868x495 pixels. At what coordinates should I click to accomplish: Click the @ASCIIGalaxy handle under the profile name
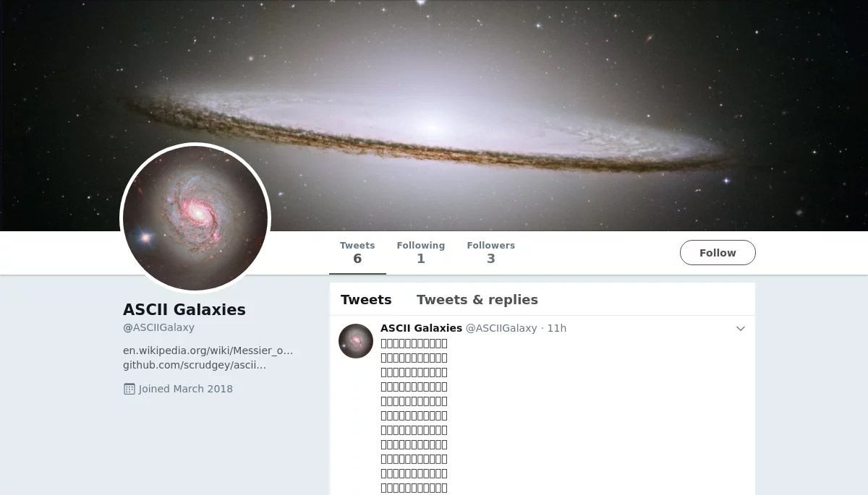(158, 327)
